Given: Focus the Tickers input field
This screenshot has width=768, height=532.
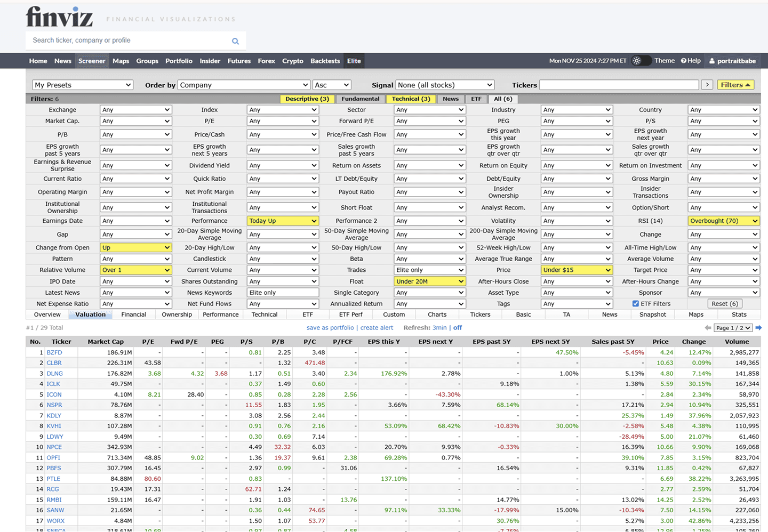Looking at the screenshot, I should pyautogui.click(x=619, y=85).
